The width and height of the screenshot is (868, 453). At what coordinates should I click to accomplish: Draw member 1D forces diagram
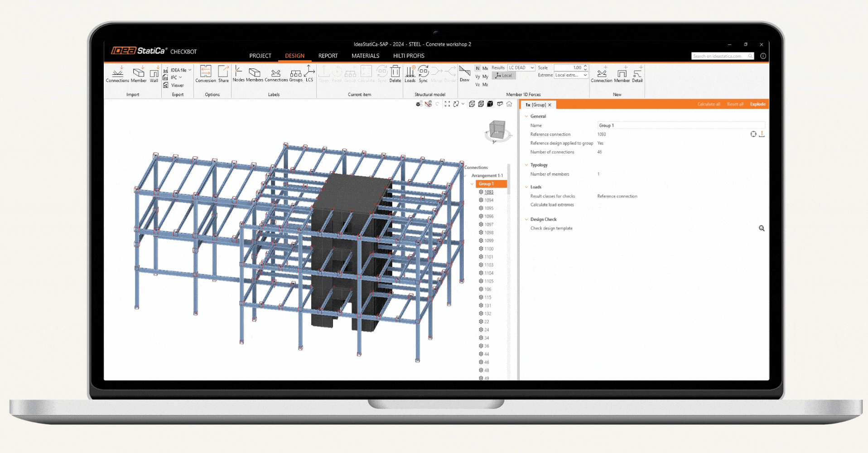[464, 74]
